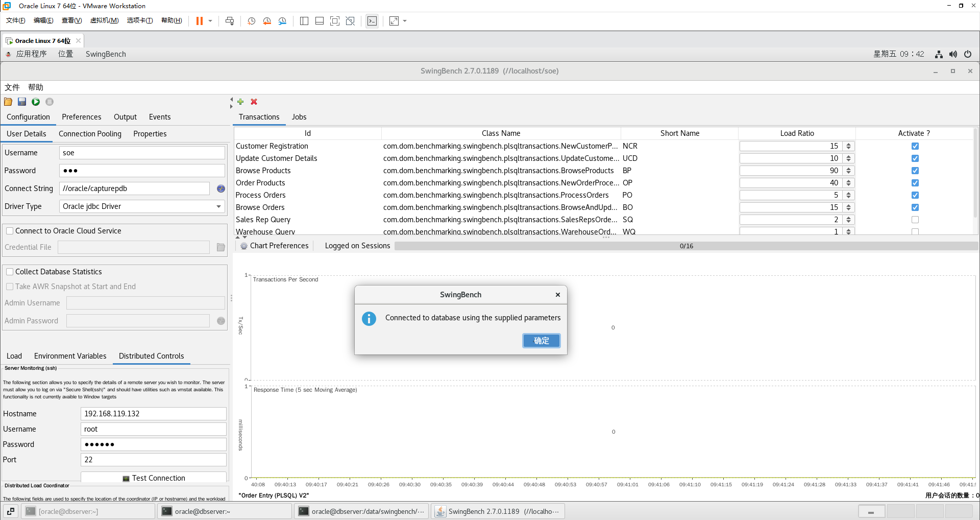Switch to Connection Pooling tab

tap(90, 134)
